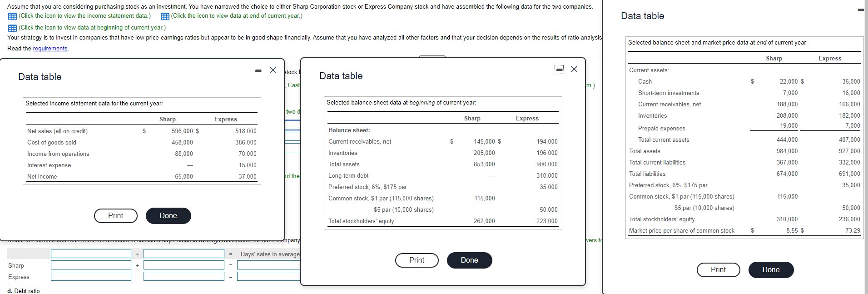Click Express row first input field
Viewport: 868px width, 294px height.
click(x=91, y=276)
